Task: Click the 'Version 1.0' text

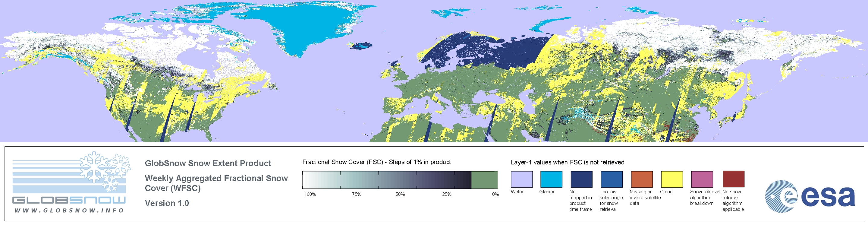Action: (167, 203)
